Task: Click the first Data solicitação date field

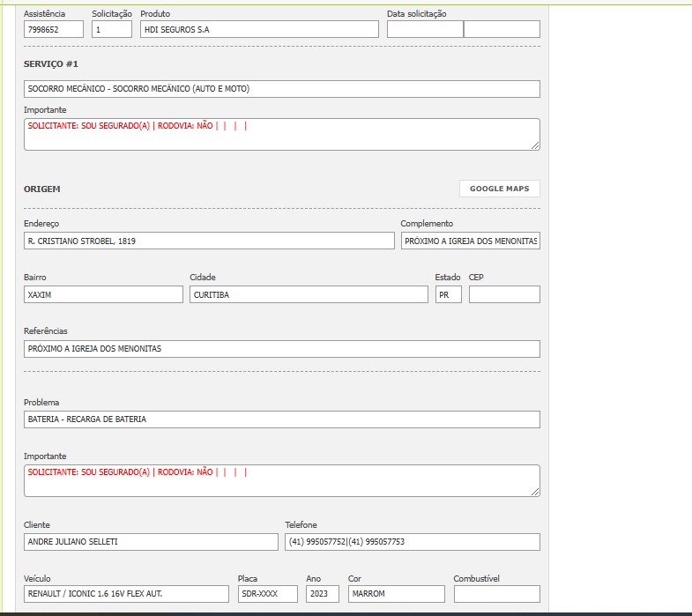Action: 425,29
